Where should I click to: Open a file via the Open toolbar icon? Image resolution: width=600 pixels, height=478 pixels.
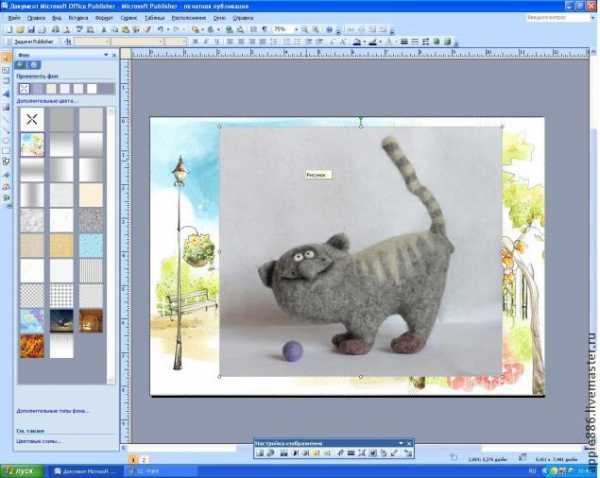(20, 29)
